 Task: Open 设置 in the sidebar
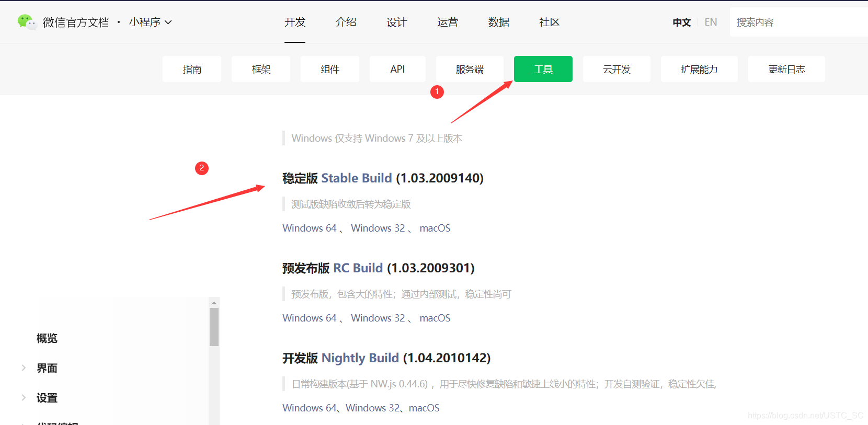pyautogui.click(x=47, y=398)
